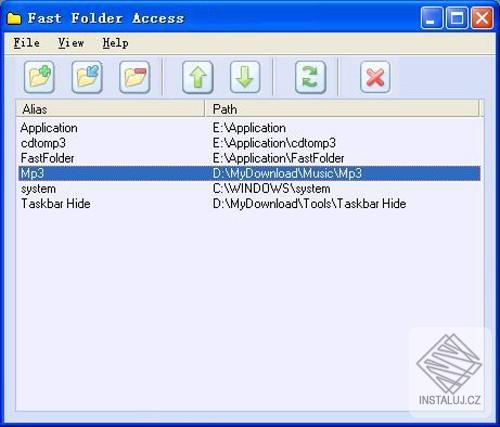The height and width of the screenshot is (427, 500).
Task: Move selected entry up with green up arrow
Action: tap(198, 77)
